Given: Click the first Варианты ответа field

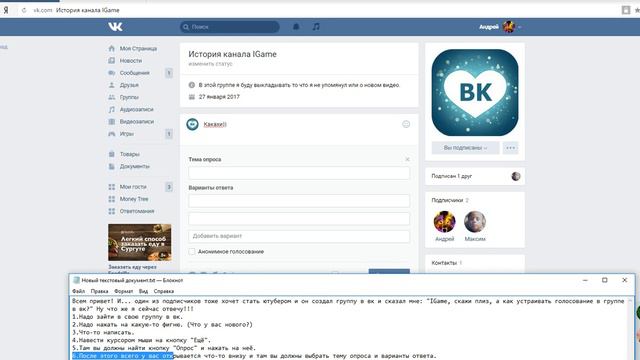Looking at the screenshot, I should point(299,201).
